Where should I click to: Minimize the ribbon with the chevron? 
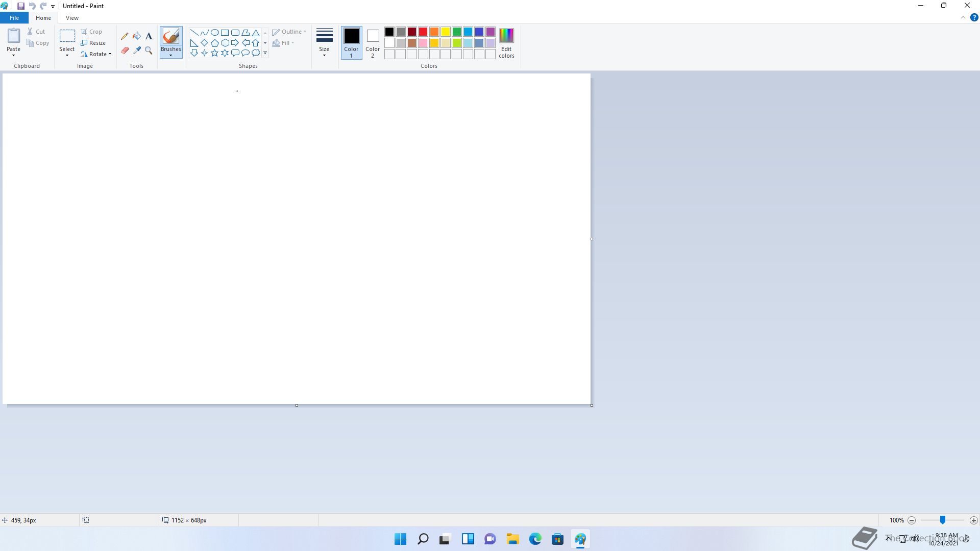[963, 17]
